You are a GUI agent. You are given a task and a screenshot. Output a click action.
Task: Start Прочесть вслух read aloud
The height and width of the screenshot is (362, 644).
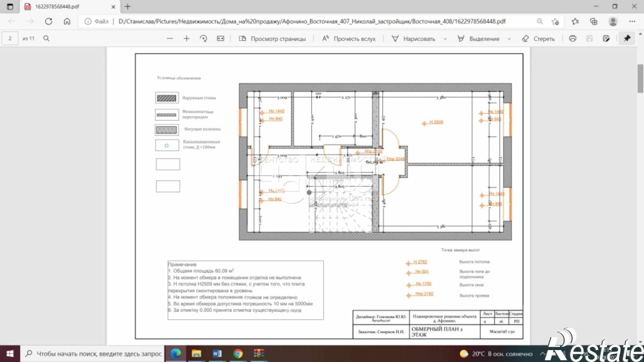349,39
